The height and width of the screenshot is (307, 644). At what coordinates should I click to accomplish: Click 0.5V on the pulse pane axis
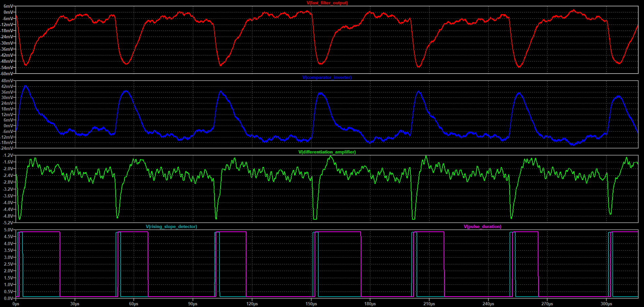(8, 292)
